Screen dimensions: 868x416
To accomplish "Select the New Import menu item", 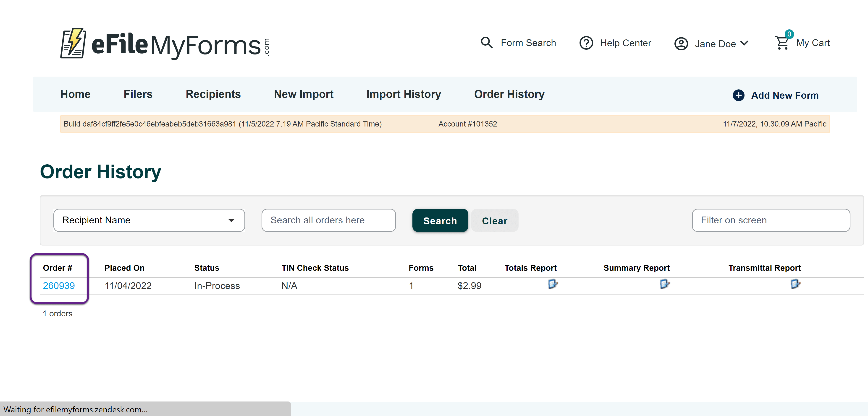I will [303, 94].
